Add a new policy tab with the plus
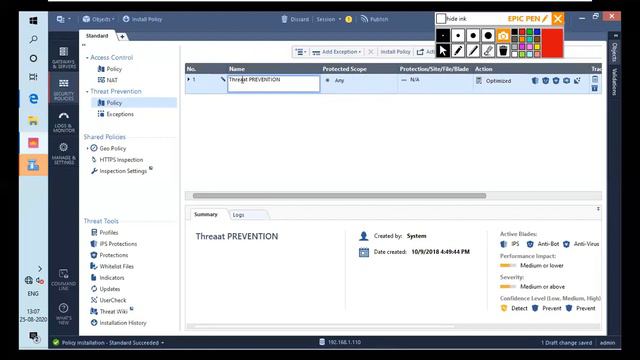Viewport: 640px width, 360px height. 122,37
